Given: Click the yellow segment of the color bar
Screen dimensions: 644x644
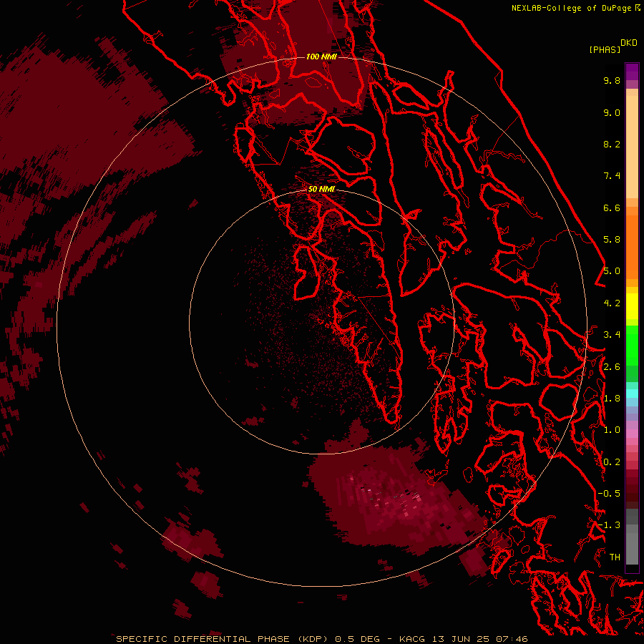Looking at the screenshot, I should tap(632, 306).
